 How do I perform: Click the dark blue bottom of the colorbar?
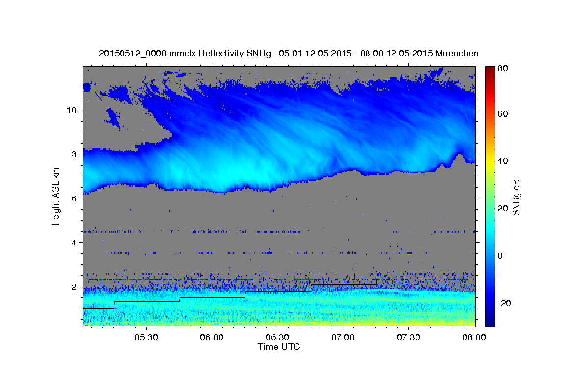tap(490, 321)
